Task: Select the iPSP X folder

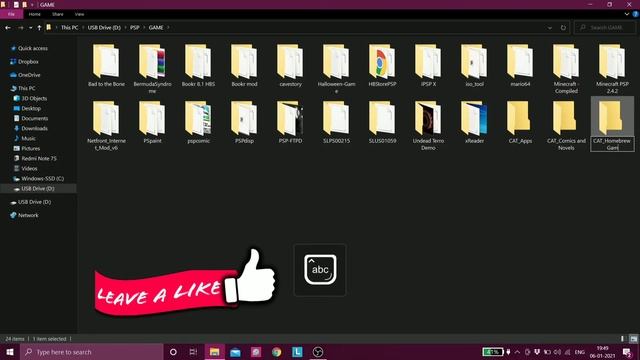Action: tap(428, 66)
